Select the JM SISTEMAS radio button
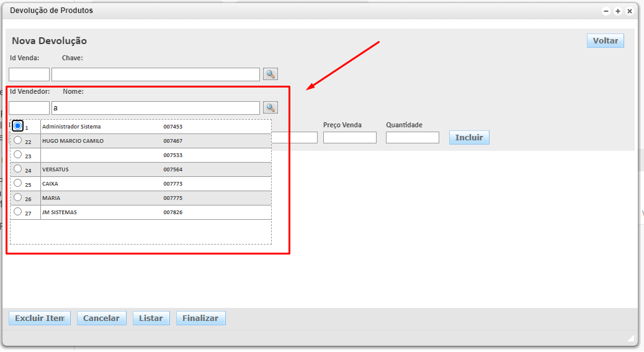644x352 pixels. click(18, 212)
